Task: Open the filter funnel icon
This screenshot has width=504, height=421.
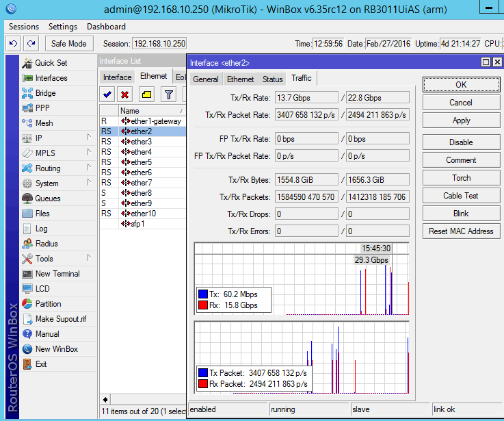Action: [x=169, y=94]
